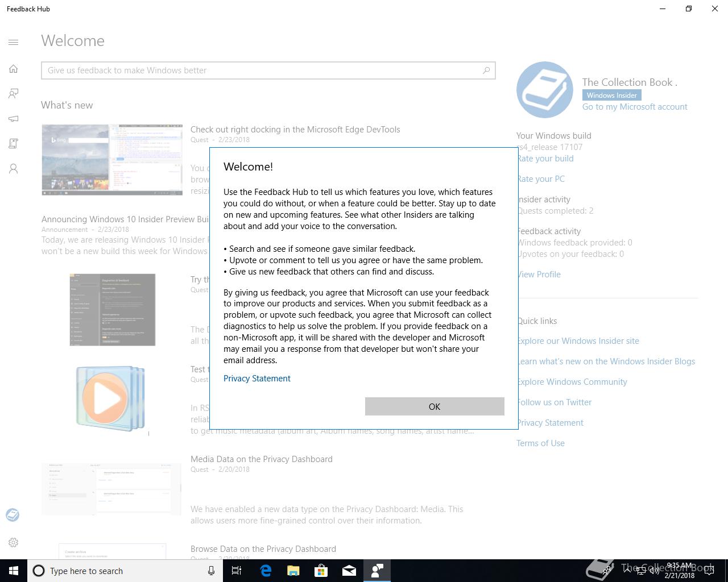Open Windows Start menu

14,571
